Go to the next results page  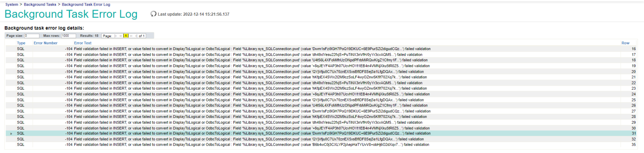(131, 36)
